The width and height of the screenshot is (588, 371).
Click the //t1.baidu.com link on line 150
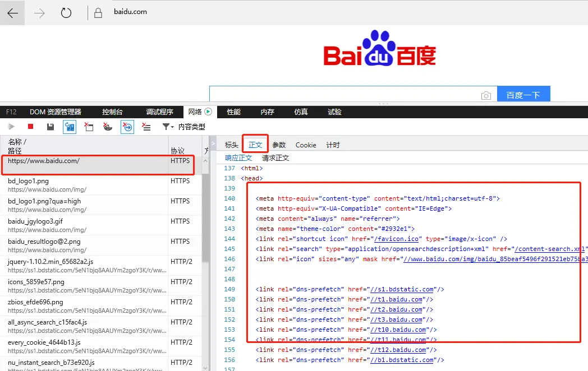(396, 299)
